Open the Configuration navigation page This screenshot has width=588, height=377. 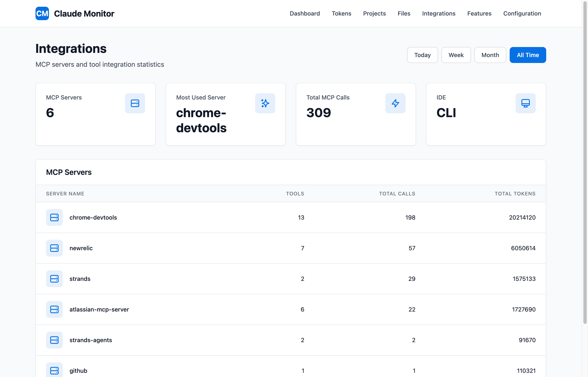coord(522,13)
